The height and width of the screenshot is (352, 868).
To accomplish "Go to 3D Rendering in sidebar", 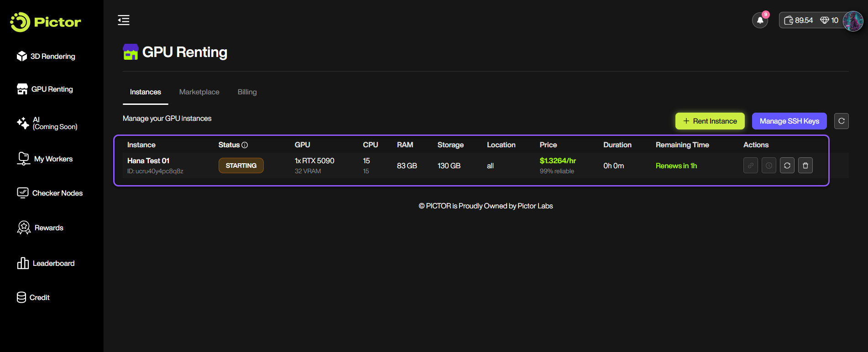I will tap(46, 56).
